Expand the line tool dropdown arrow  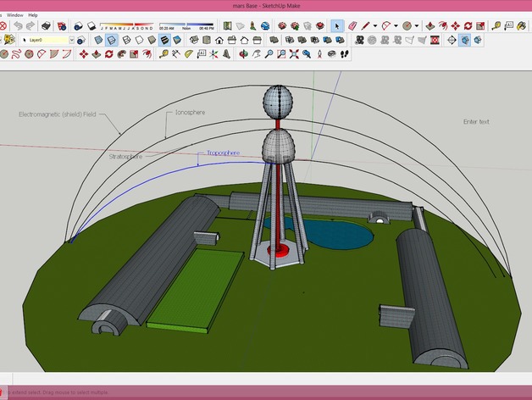375,26
